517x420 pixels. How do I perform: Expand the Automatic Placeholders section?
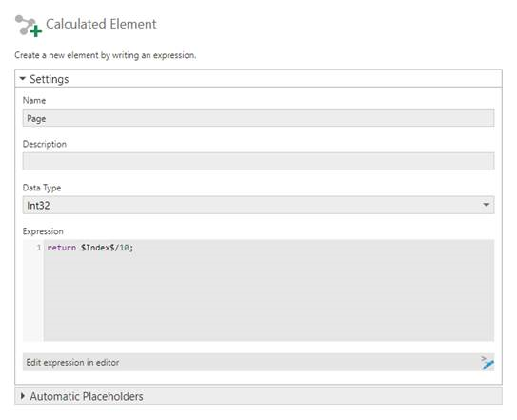pyautogui.click(x=23, y=396)
